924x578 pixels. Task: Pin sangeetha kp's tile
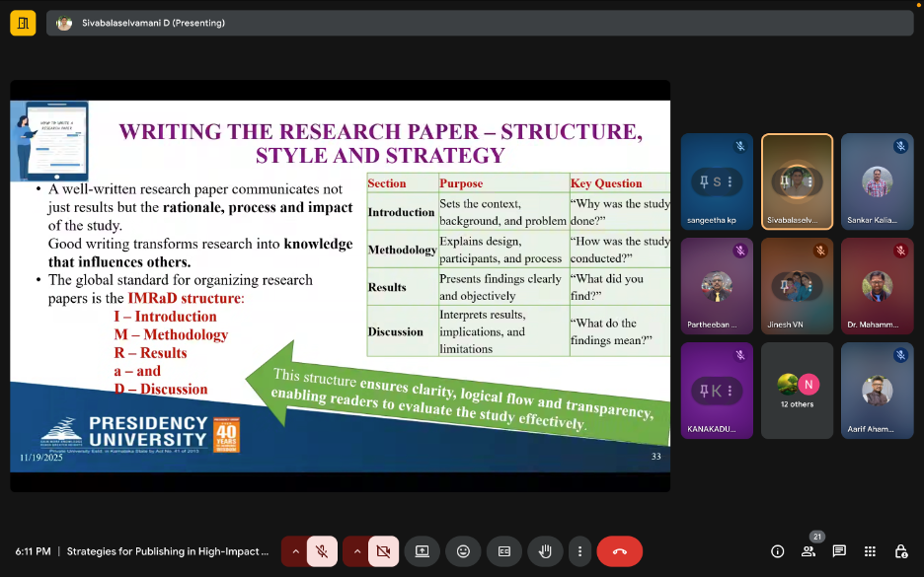[x=704, y=182]
